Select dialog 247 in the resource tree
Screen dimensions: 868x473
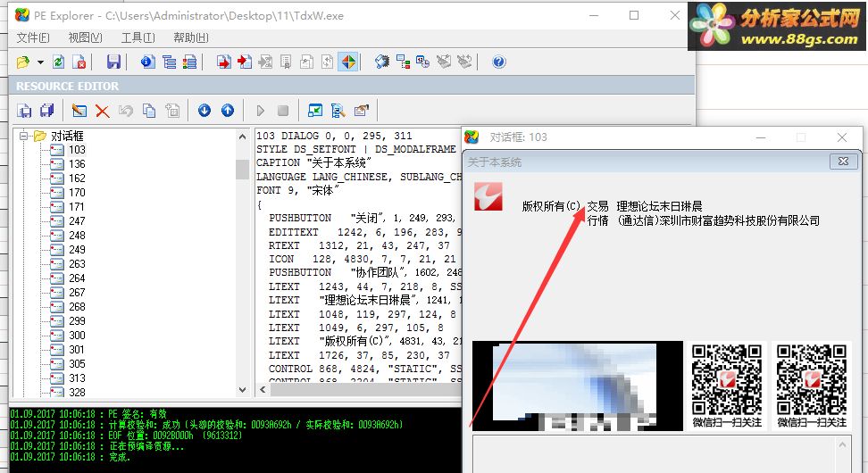(x=77, y=221)
